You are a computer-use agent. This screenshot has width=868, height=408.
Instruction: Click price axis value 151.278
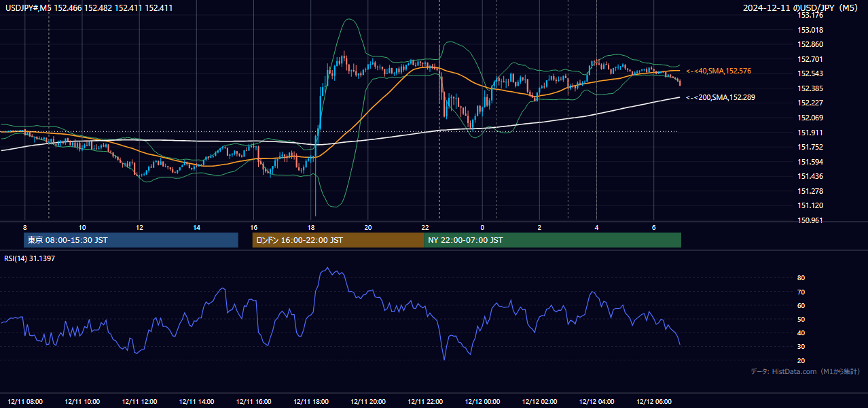[x=810, y=191]
